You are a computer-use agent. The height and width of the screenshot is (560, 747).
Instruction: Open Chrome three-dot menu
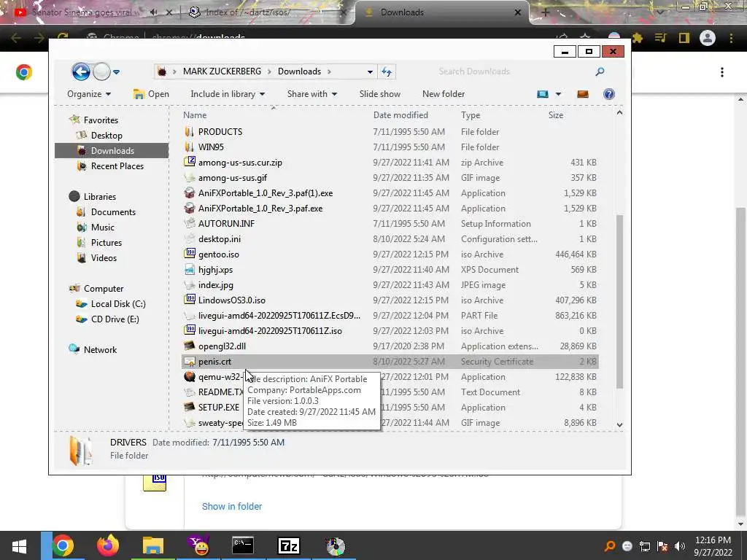point(731,38)
